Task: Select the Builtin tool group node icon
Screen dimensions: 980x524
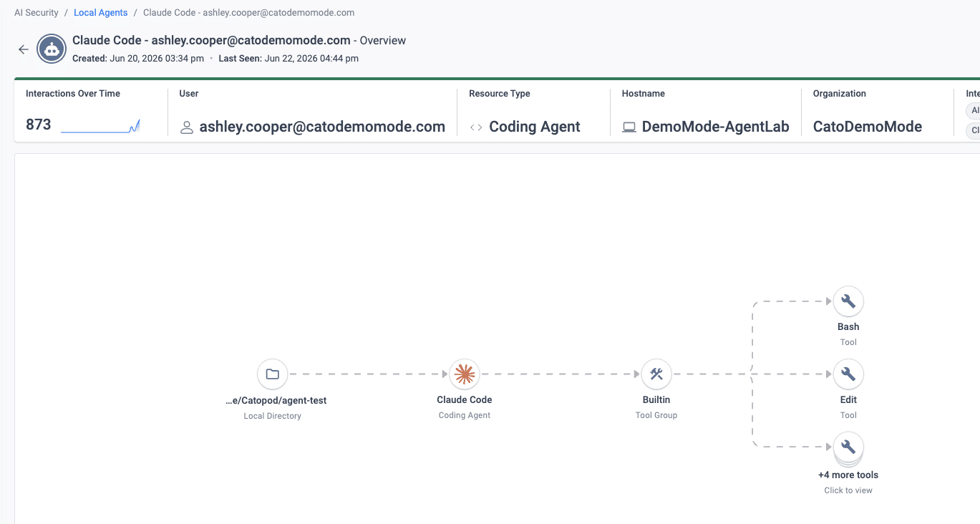Action: click(x=656, y=374)
